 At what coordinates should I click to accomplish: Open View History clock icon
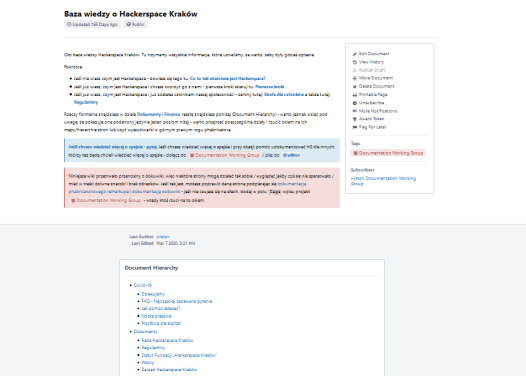pyautogui.click(x=354, y=62)
